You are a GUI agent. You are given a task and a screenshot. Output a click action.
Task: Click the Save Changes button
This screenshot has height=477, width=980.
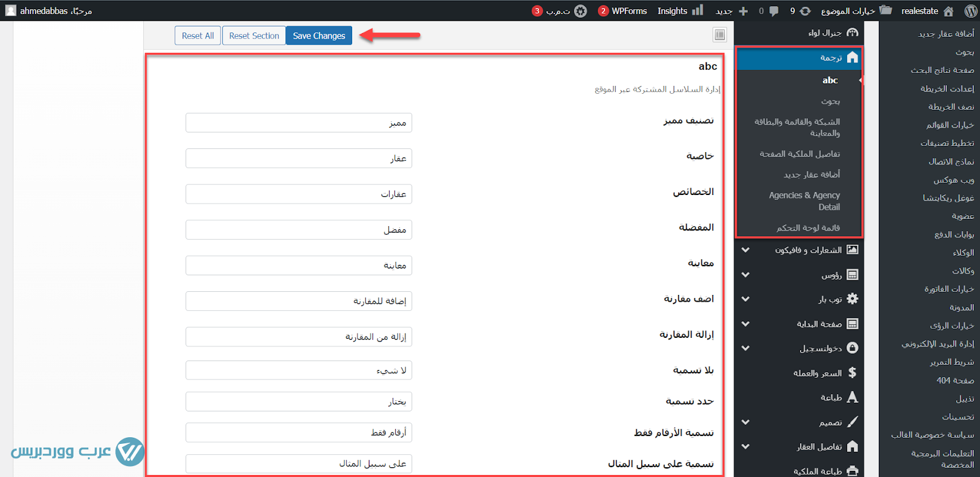(x=318, y=36)
